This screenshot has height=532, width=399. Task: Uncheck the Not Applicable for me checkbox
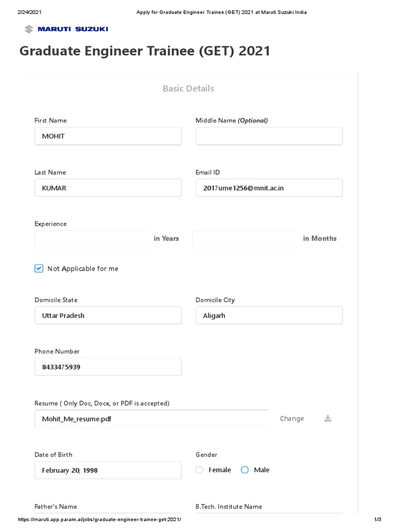pos(39,269)
